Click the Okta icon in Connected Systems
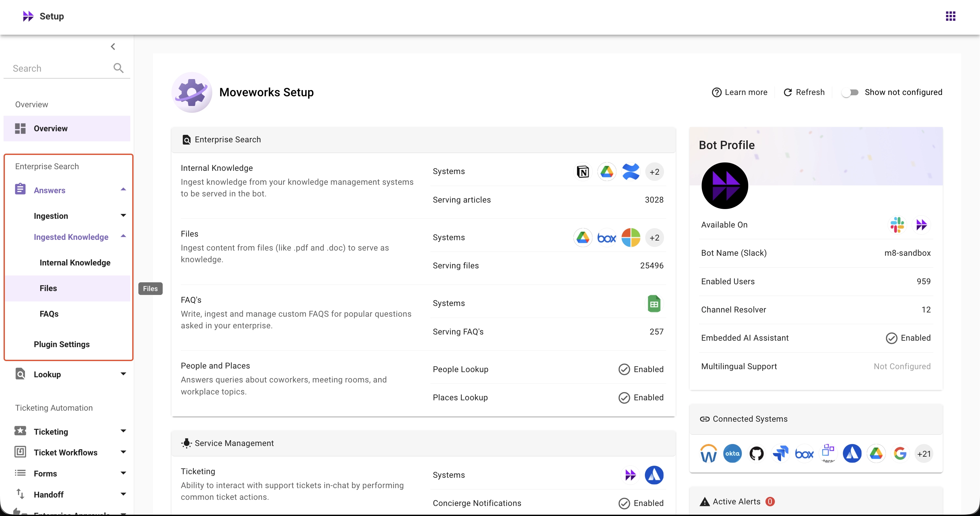The height and width of the screenshot is (516, 980). [x=732, y=453]
